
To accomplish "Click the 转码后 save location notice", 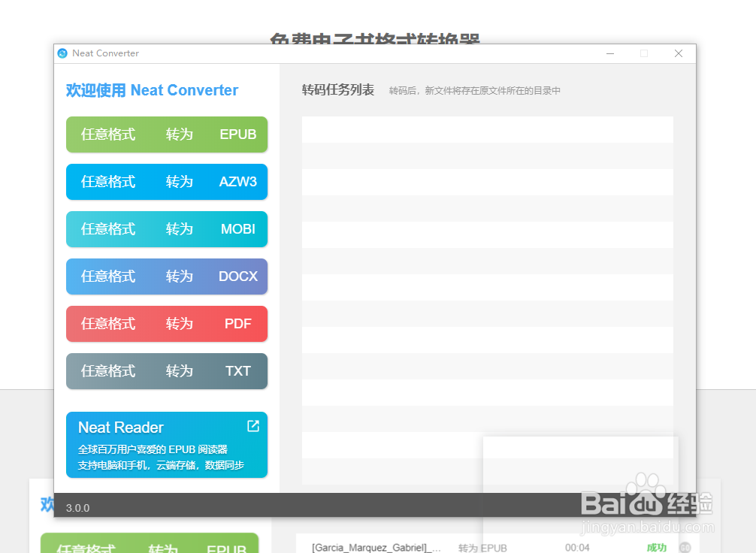I will pos(474,91).
